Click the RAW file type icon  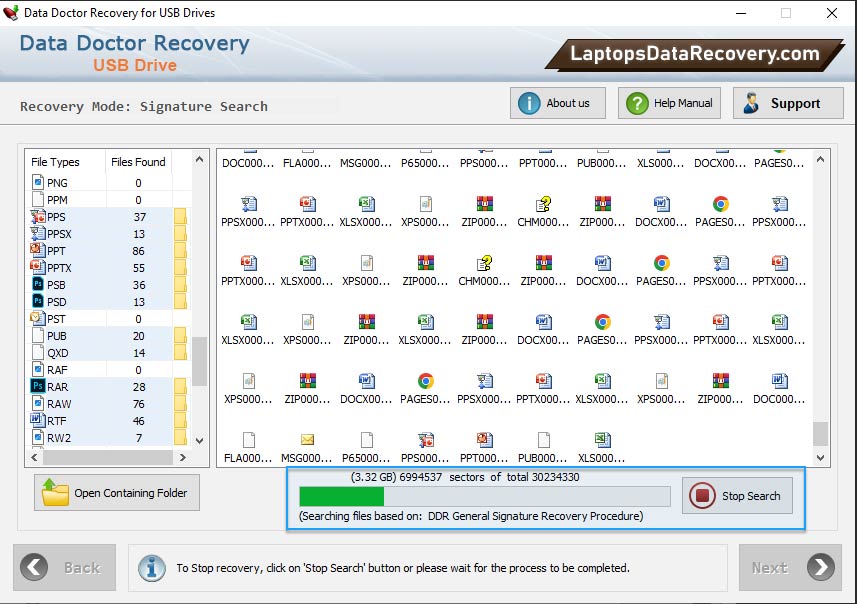click(x=38, y=403)
